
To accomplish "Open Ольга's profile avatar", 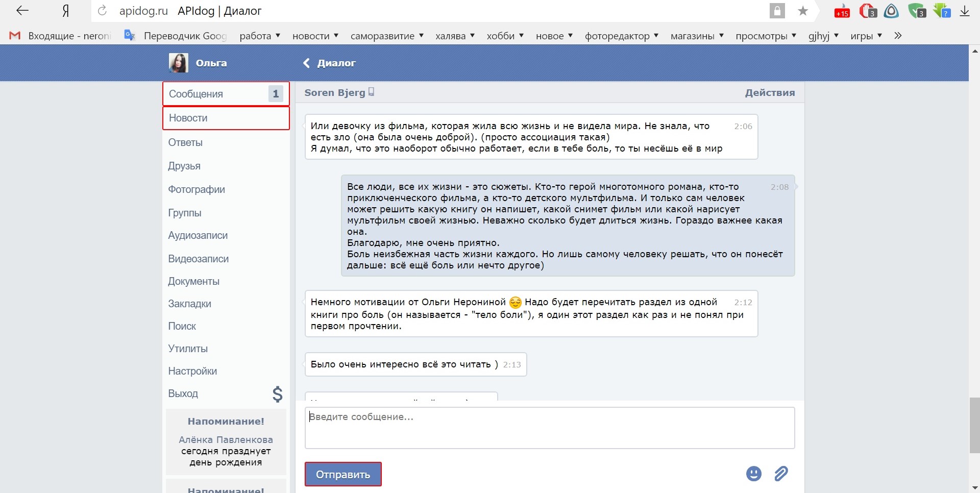I will (178, 63).
